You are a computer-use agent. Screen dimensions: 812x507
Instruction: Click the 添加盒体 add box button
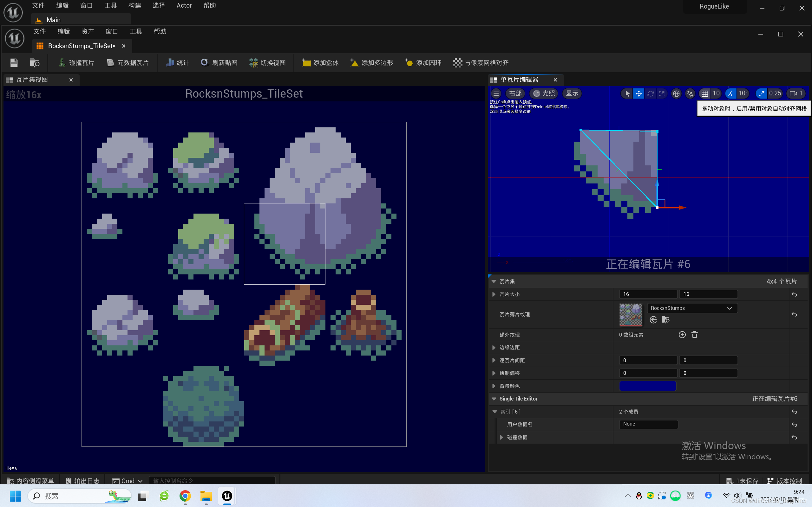(x=320, y=63)
